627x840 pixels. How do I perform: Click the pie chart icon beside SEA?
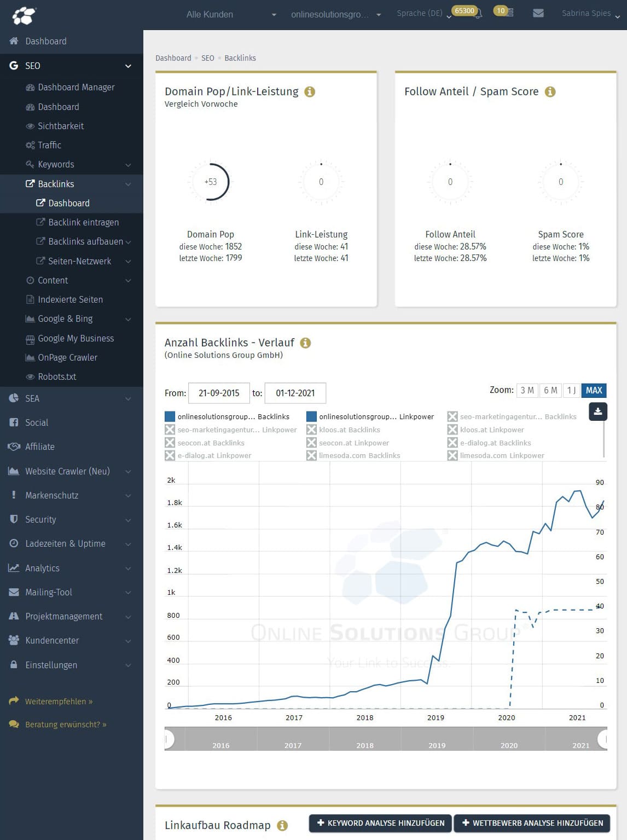14,398
